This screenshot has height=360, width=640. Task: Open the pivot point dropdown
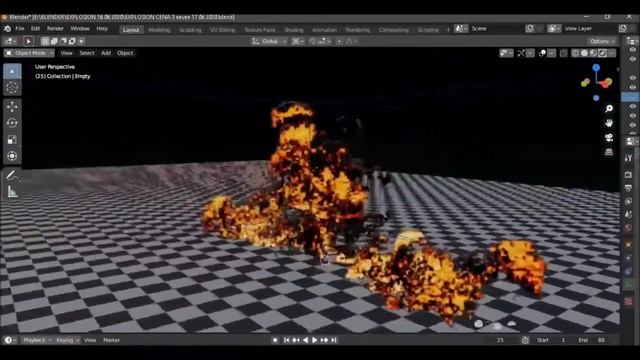coord(298,41)
